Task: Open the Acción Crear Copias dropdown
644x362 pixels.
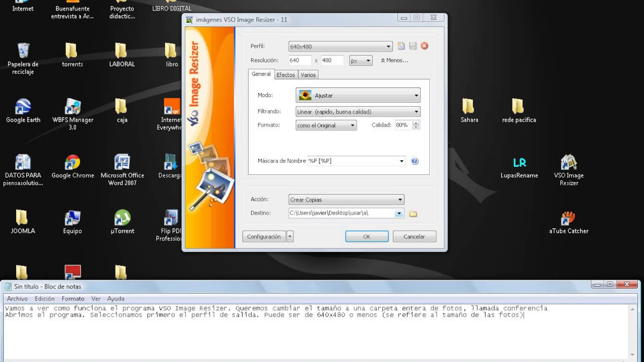Action: (346, 200)
